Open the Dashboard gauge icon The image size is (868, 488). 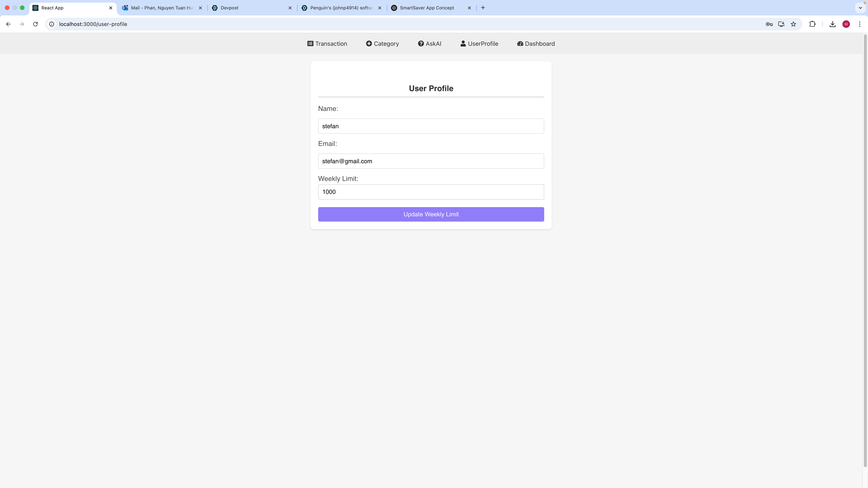click(x=520, y=44)
